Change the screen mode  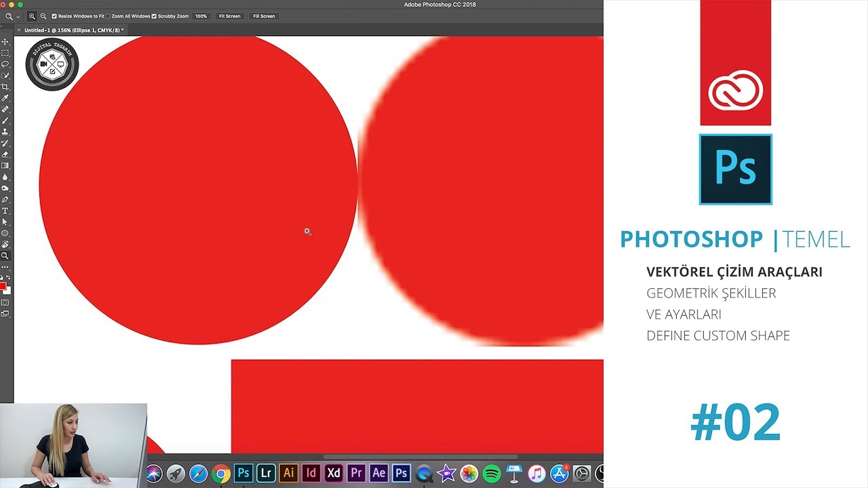pyautogui.click(x=5, y=314)
